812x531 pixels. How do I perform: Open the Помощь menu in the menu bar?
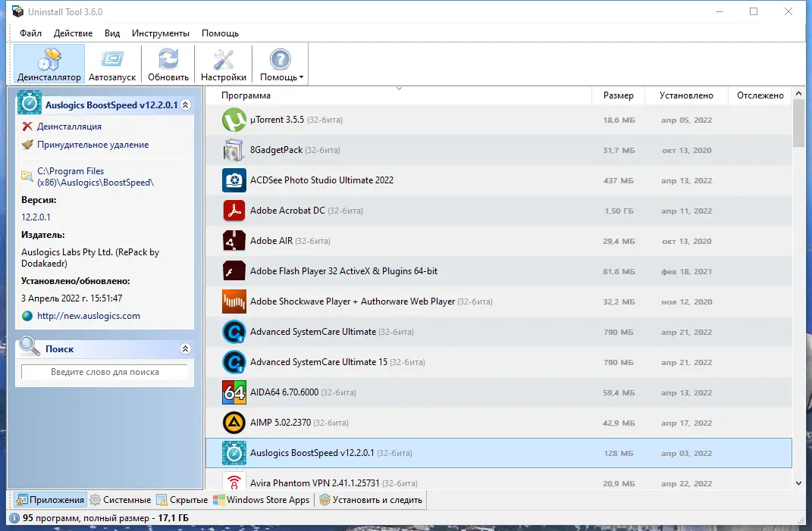[x=220, y=33]
